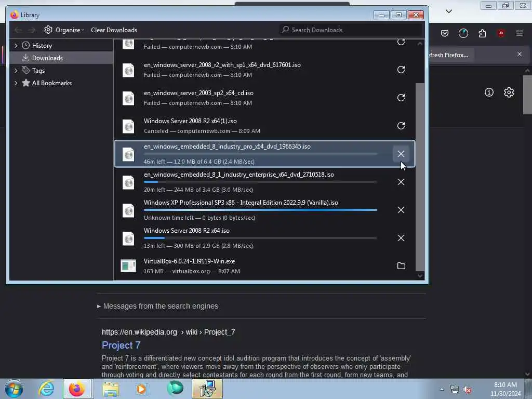This screenshot has width=532, height=399.
Task: Open the Firefox hamburger menu
Action: [x=520, y=33]
